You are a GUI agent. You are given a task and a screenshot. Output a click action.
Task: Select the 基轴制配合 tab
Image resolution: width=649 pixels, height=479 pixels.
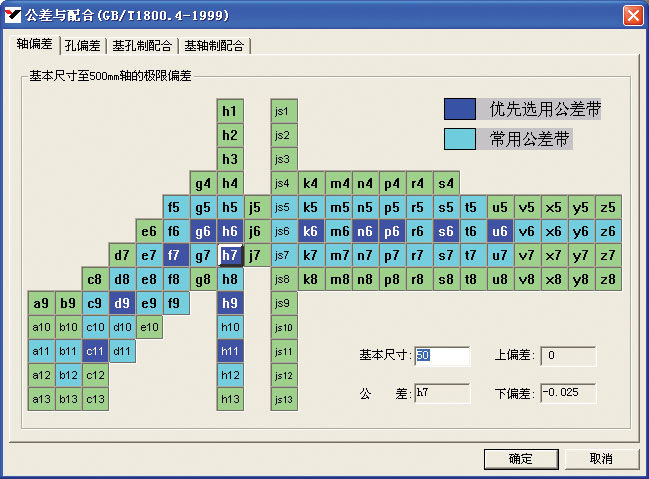point(214,45)
